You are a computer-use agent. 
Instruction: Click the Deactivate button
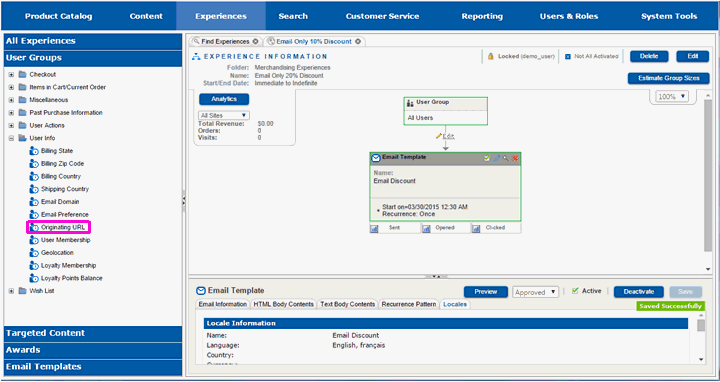[639, 292]
